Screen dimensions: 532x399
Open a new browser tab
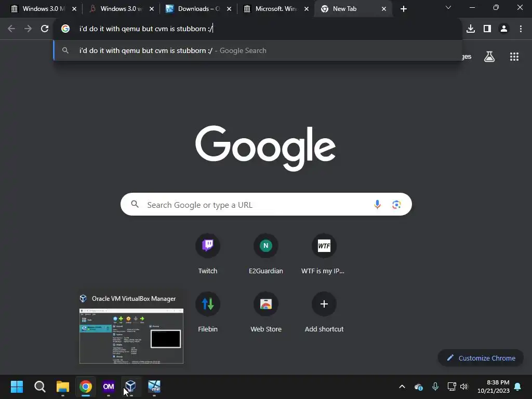403,9
